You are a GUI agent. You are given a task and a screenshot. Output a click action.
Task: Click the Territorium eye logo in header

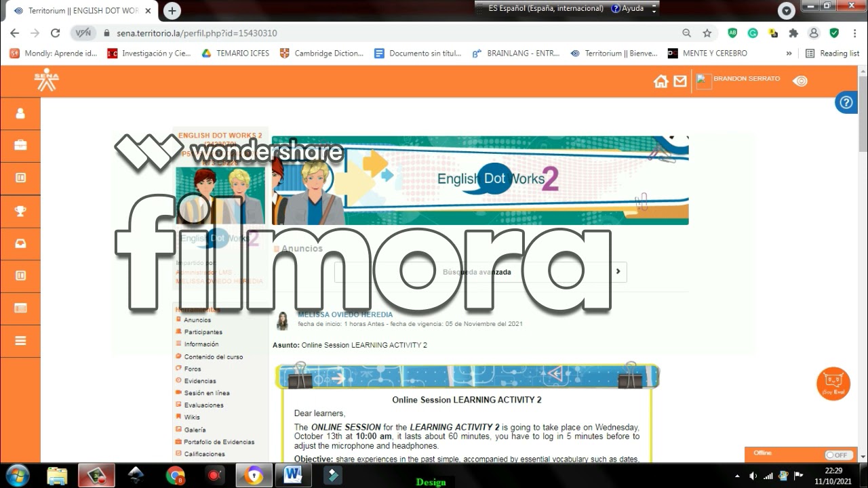(x=800, y=81)
